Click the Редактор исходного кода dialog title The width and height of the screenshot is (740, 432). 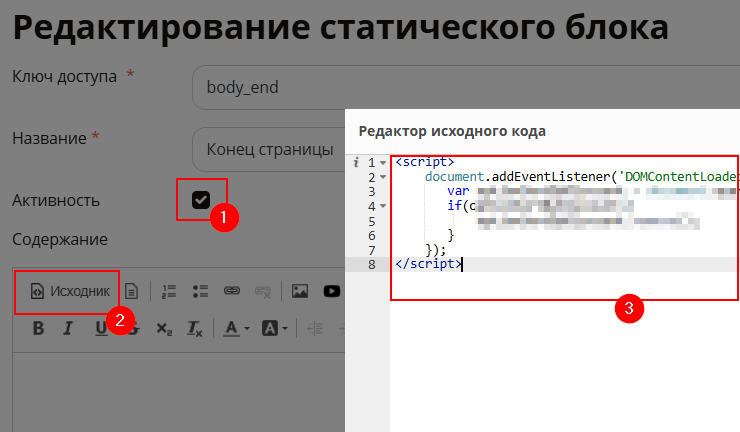pyautogui.click(x=452, y=131)
